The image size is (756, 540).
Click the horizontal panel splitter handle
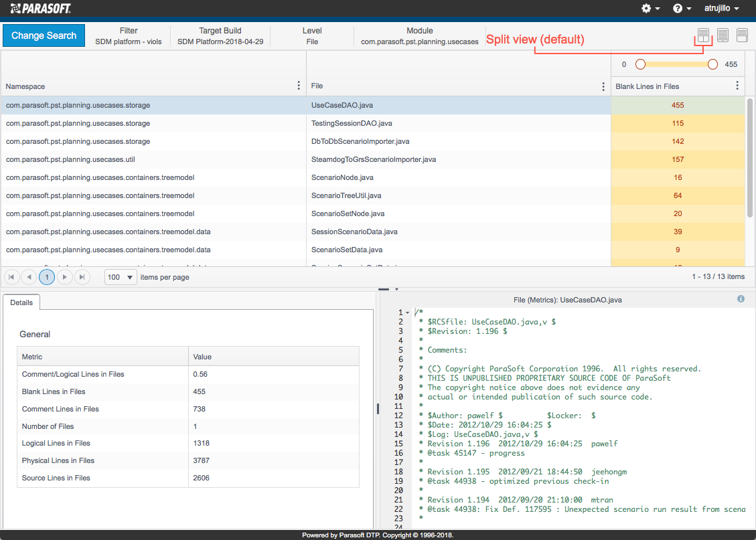coord(384,289)
